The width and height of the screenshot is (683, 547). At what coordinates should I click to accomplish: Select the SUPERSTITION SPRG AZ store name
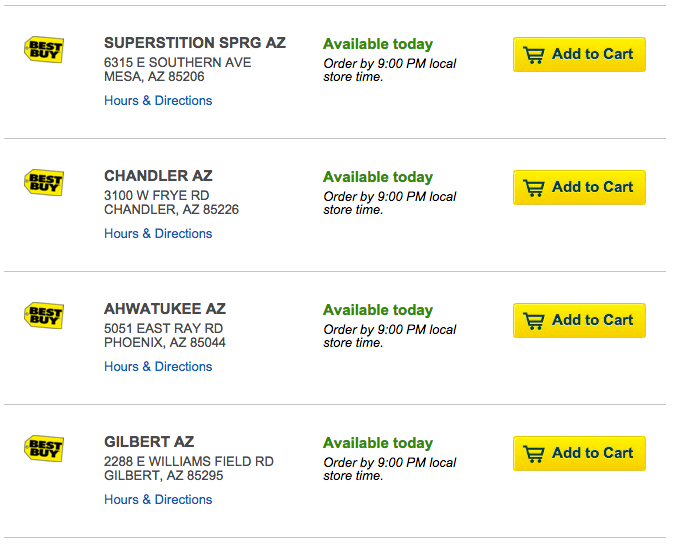click(195, 43)
